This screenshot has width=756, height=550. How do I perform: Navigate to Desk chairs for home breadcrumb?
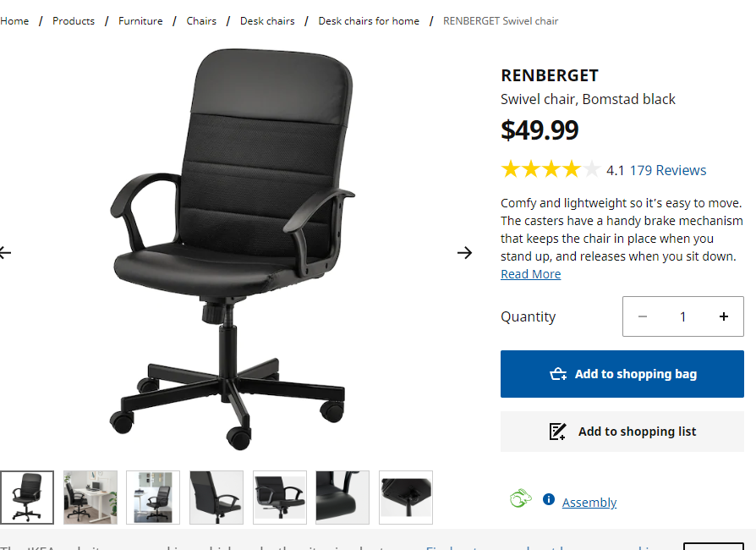[369, 21]
